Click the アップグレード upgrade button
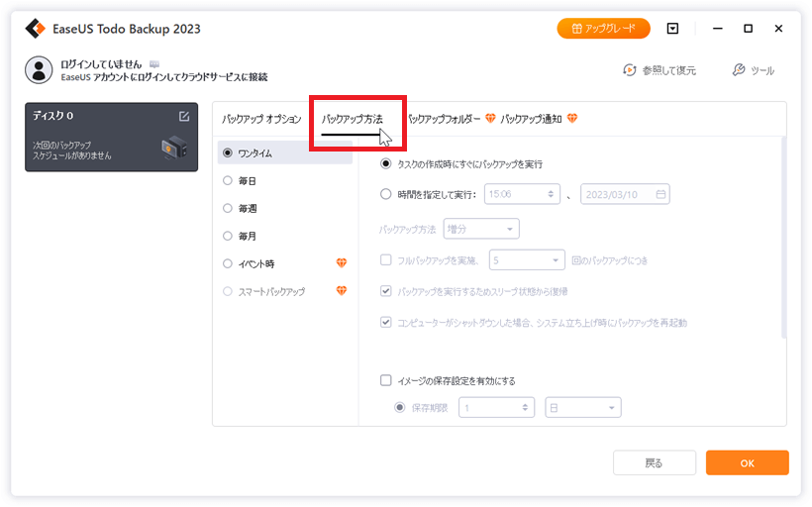This screenshot has height=507, width=812. pyautogui.click(x=603, y=29)
